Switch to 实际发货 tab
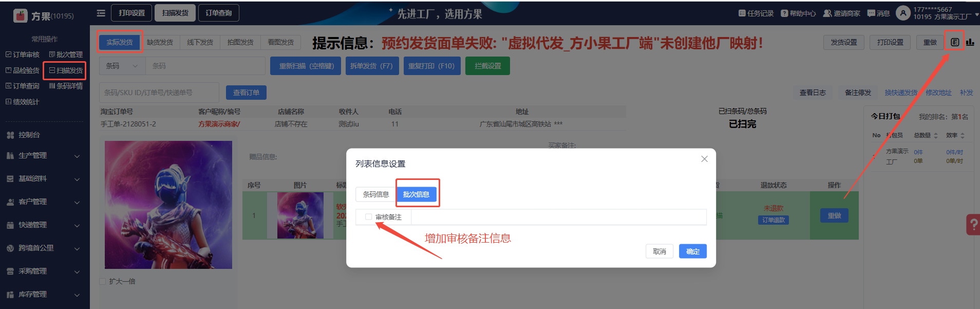The height and width of the screenshot is (309, 980). [120, 42]
